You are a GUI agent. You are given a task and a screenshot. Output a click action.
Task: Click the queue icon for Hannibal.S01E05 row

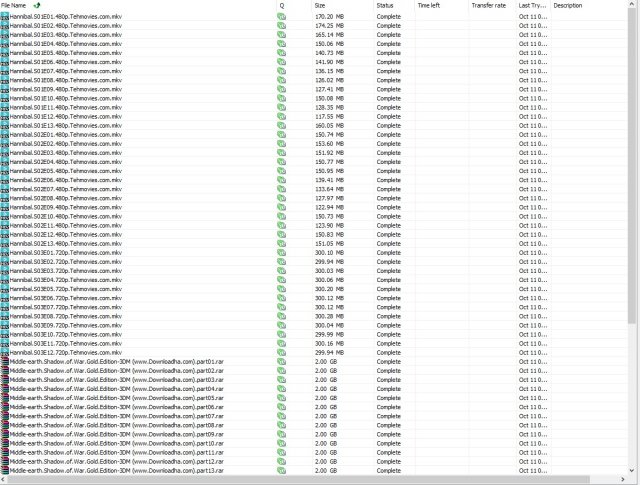click(281, 53)
